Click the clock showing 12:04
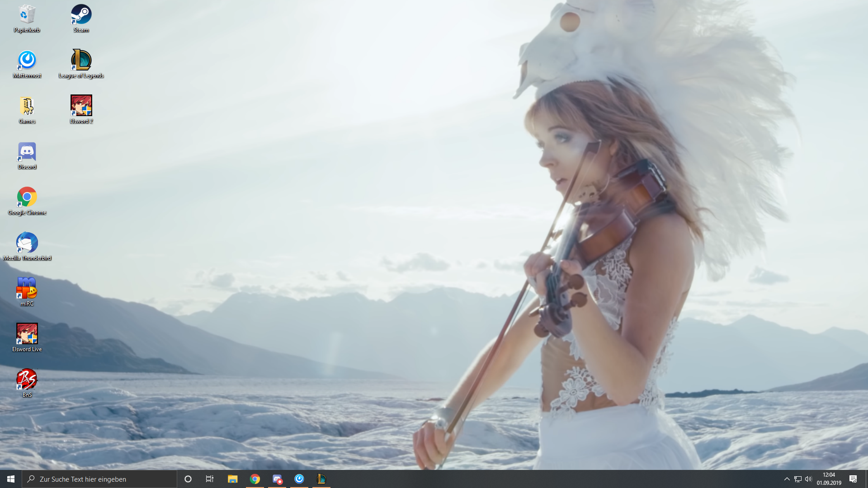The height and width of the screenshot is (488, 868). (x=829, y=479)
